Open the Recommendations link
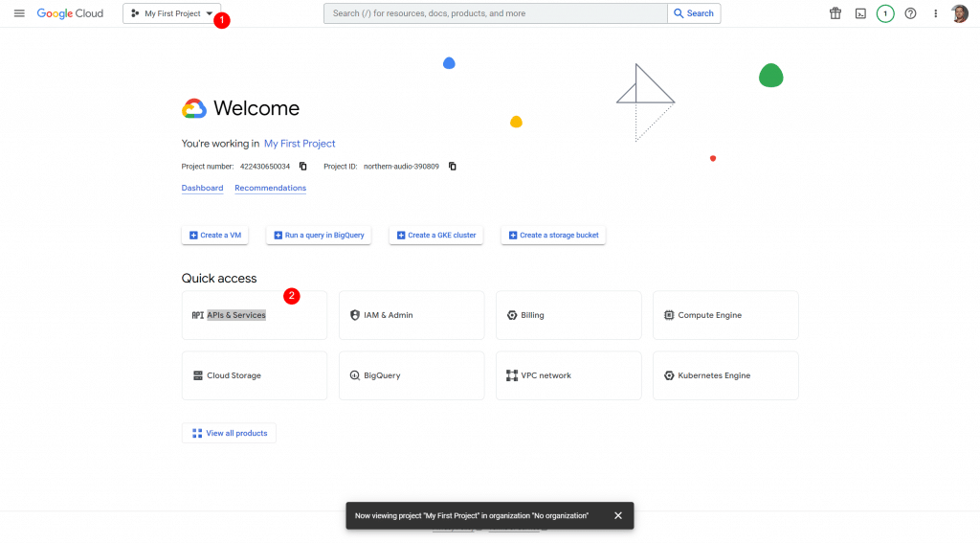 [x=270, y=188]
